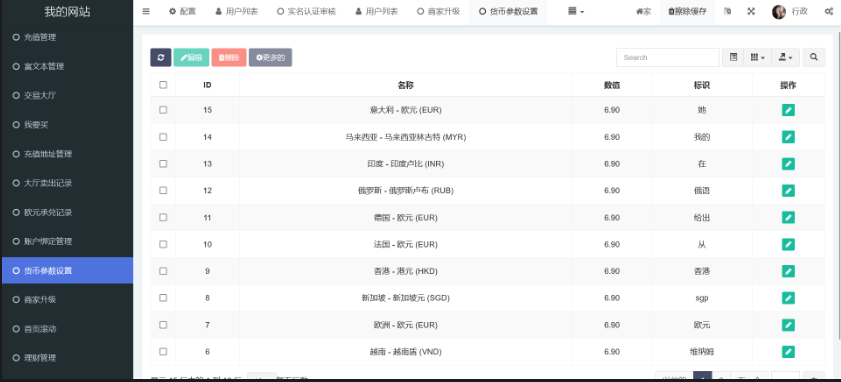Open the tab list dropdown in top bar

click(x=576, y=11)
